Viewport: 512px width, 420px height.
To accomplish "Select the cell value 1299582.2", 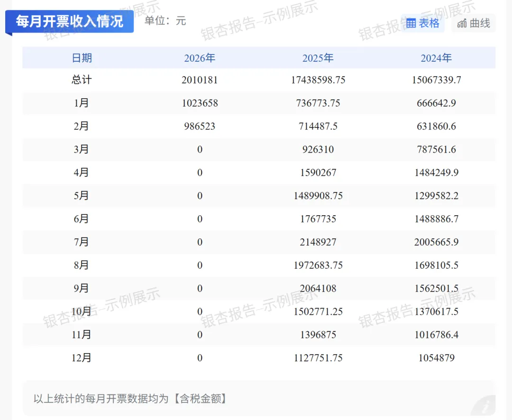I will coord(436,196).
